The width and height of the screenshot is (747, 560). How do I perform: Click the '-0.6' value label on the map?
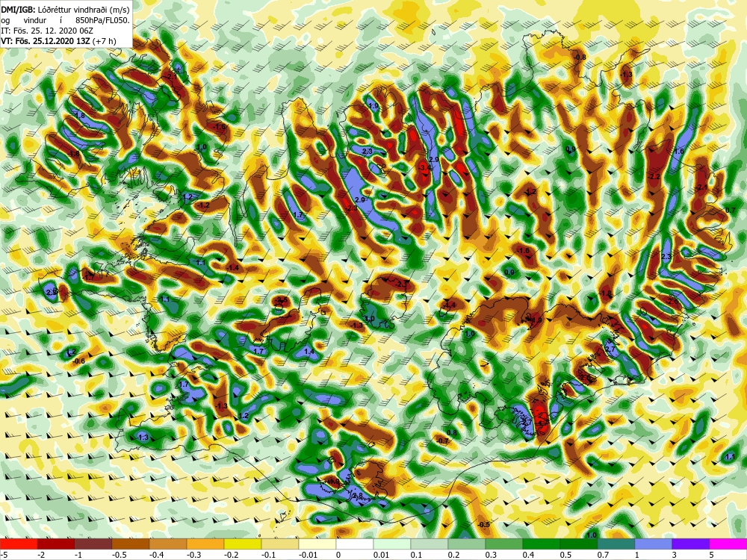[x=78, y=361]
